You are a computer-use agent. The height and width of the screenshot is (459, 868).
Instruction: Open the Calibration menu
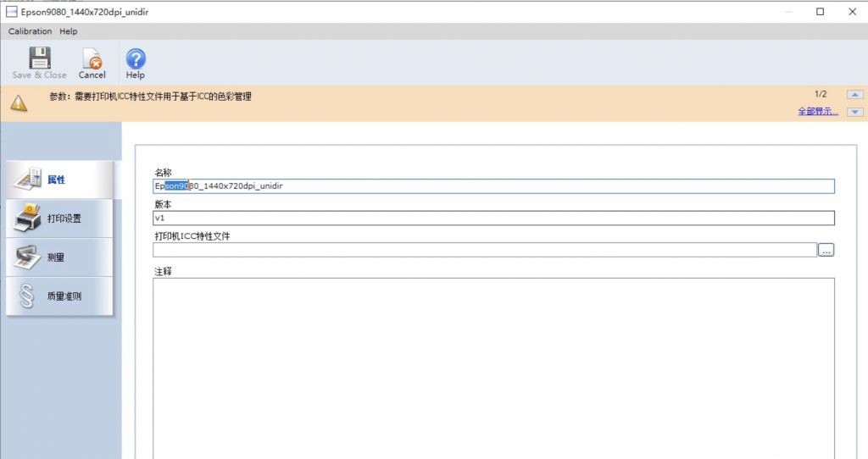pyautogui.click(x=30, y=31)
